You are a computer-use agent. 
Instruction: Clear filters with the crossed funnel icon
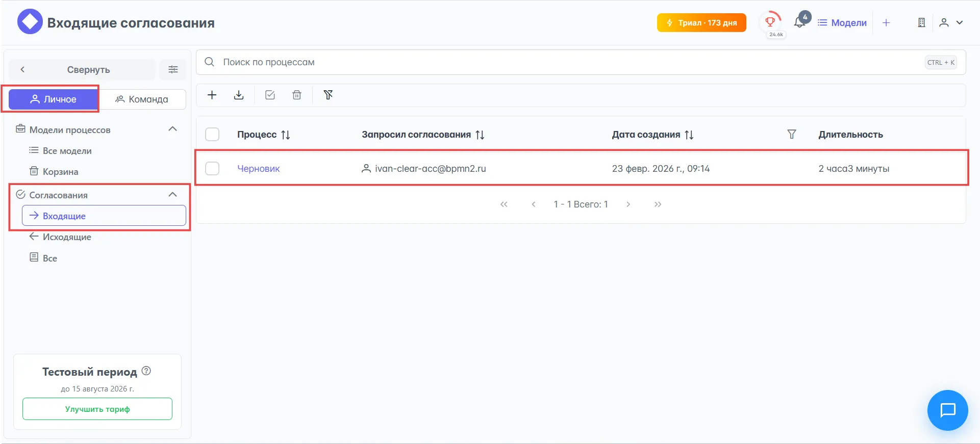click(x=328, y=95)
